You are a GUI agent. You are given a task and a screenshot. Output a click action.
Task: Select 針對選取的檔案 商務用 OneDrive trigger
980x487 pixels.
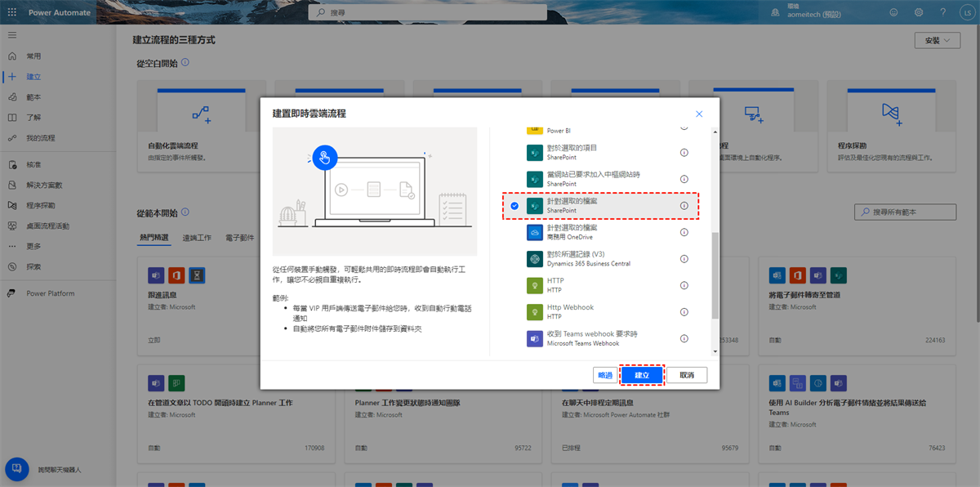(x=600, y=232)
